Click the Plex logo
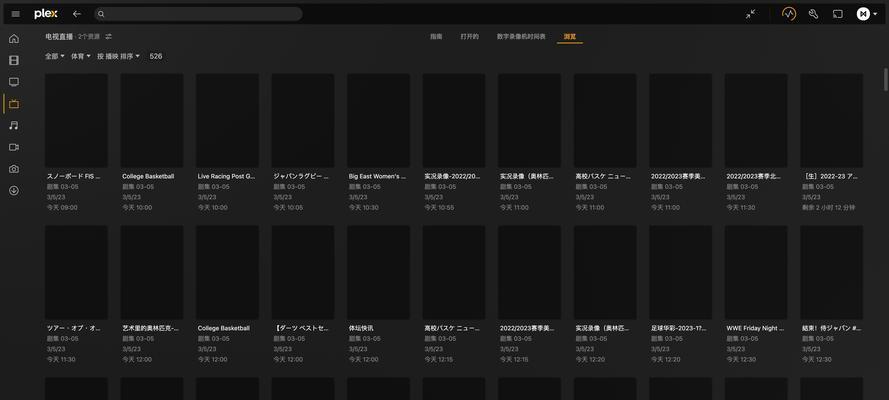The height and width of the screenshot is (400, 889). point(45,14)
